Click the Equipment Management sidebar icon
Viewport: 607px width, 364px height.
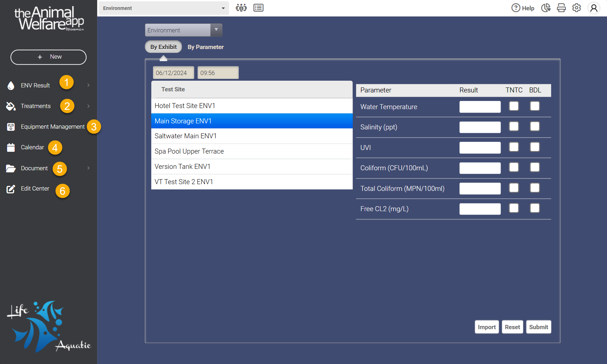[x=11, y=127]
